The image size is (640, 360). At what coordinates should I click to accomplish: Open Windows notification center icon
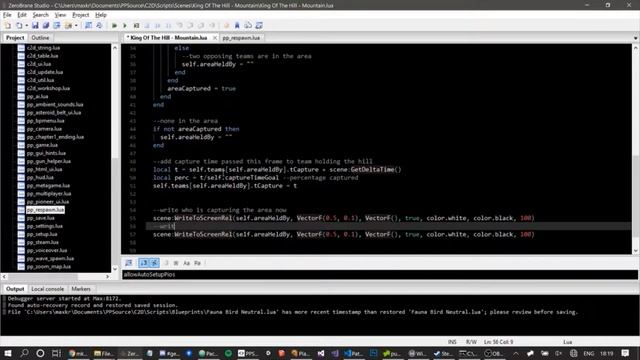[625, 353]
